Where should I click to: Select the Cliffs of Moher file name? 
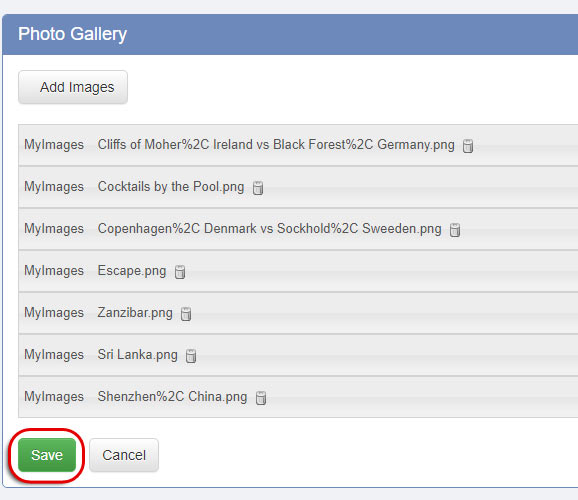tap(276, 145)
